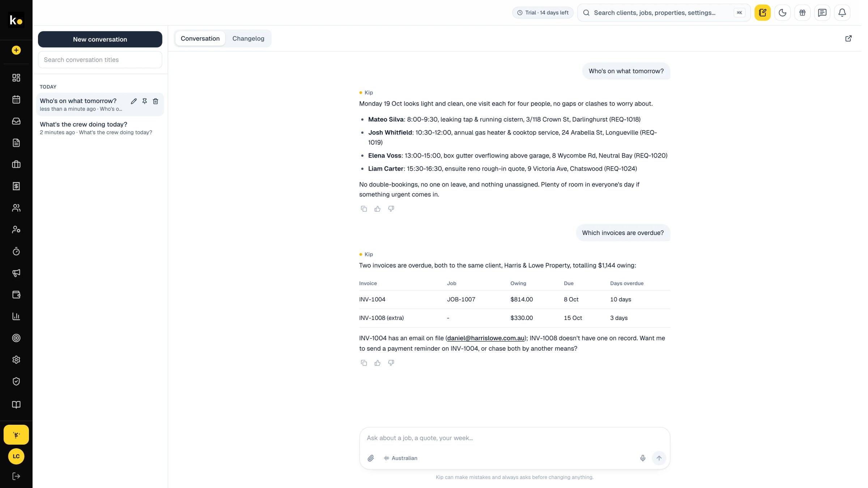Open 'What's the crew doing today?' conversation
Screen dimensions: 868x488
[100, 128]
